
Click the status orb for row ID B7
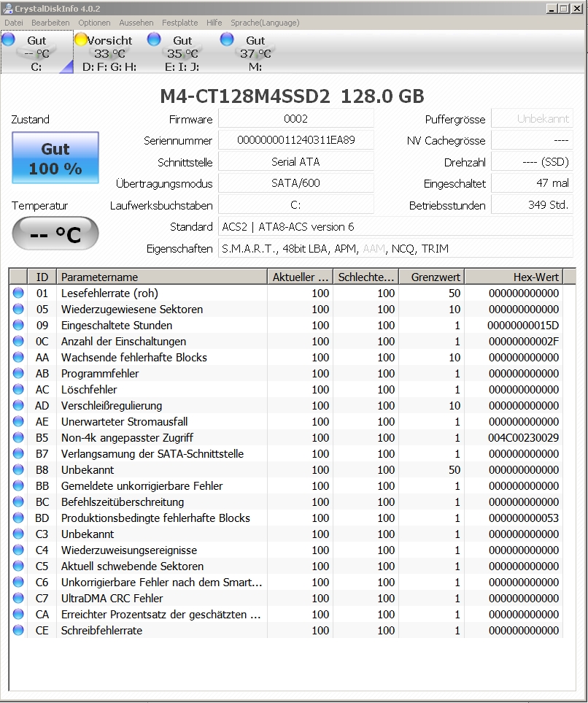coord(18,454)
